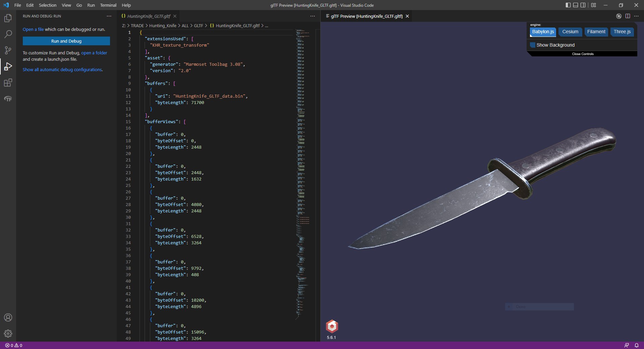This screenshot has width=644, height=349.
Task: Open the Manage gear icon
Action: point(8,333)
